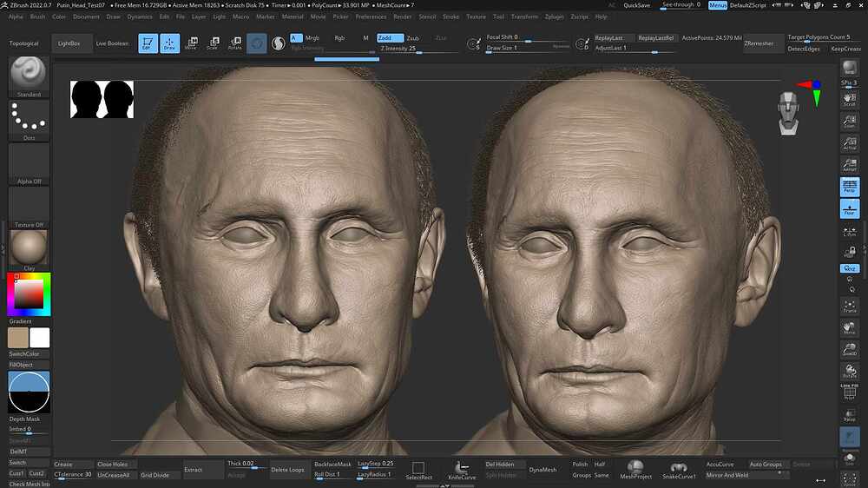The height and width of the screenshot is (488, 868).
Task: Open the Tool menu
Action: (498, 16)
